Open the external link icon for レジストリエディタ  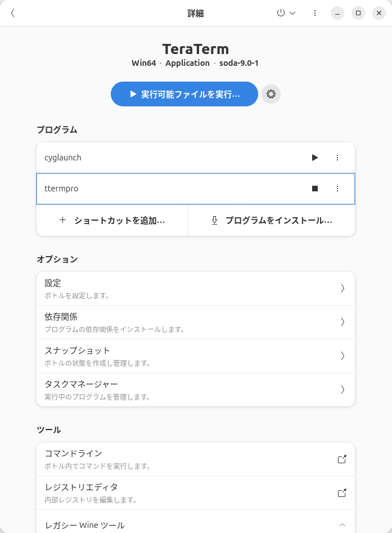(342, 492)
